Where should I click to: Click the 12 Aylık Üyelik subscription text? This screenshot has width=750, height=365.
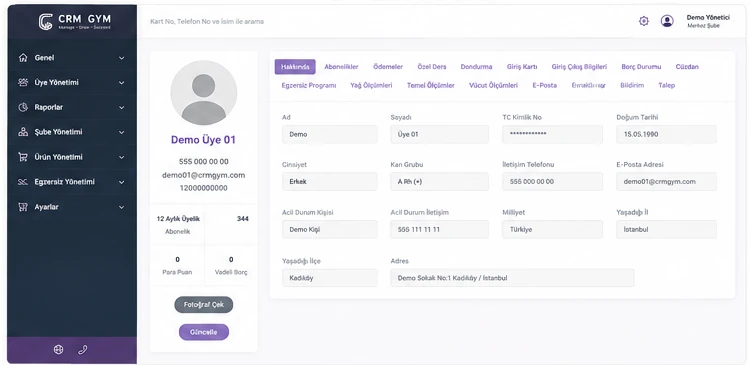pyautogui.click(x=178, y=219)
